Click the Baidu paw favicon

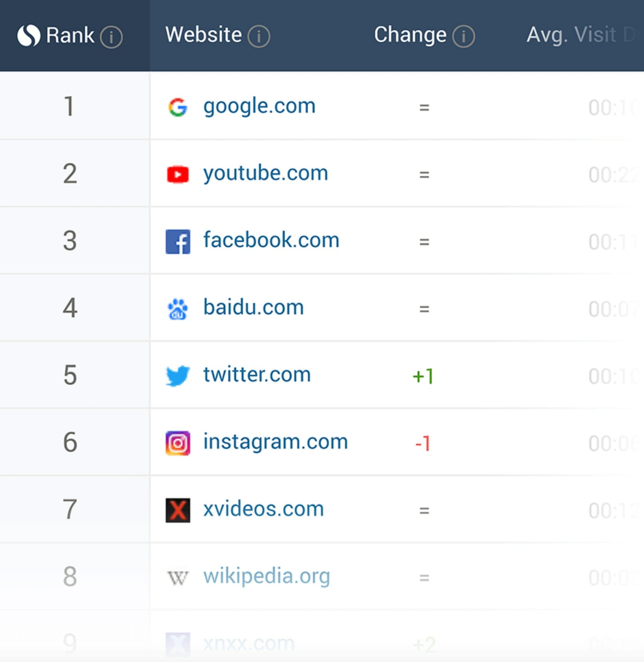[x=178, y=309]
